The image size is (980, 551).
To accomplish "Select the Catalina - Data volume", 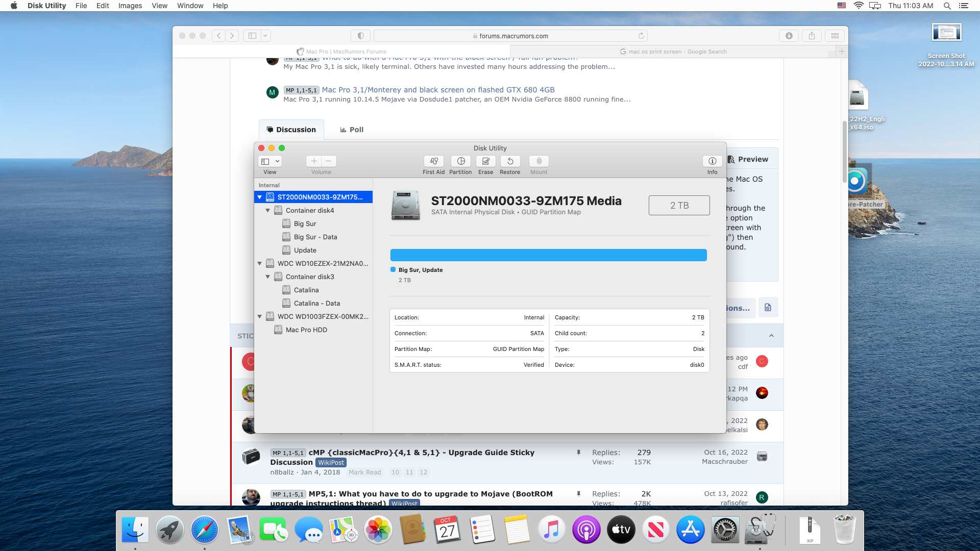I will click(x=316, y=303).
